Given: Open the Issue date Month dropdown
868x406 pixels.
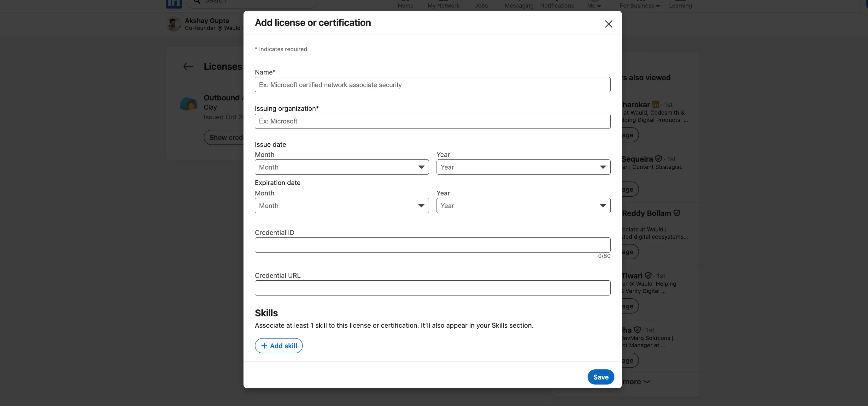Looking at the screenshot, I should pyautogui.click(x=342, y=167).
